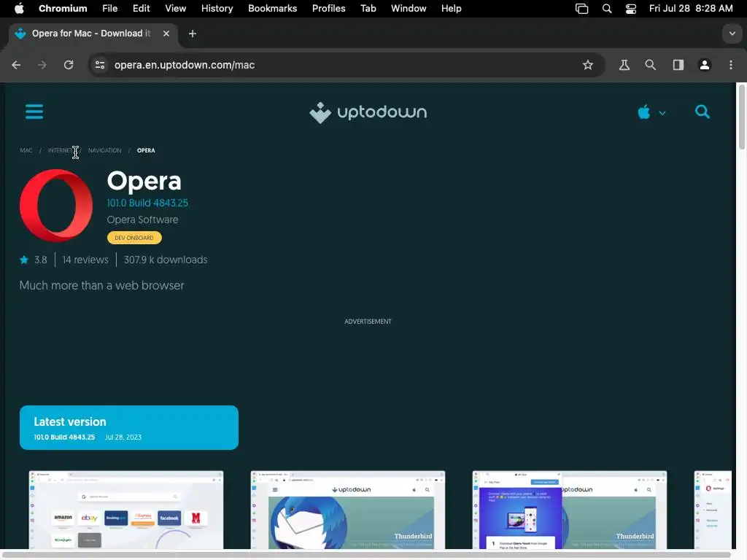Bookmark this page with the star
Image resolution: width=747 pixels, height=560 pixels.
coord(587,65)
